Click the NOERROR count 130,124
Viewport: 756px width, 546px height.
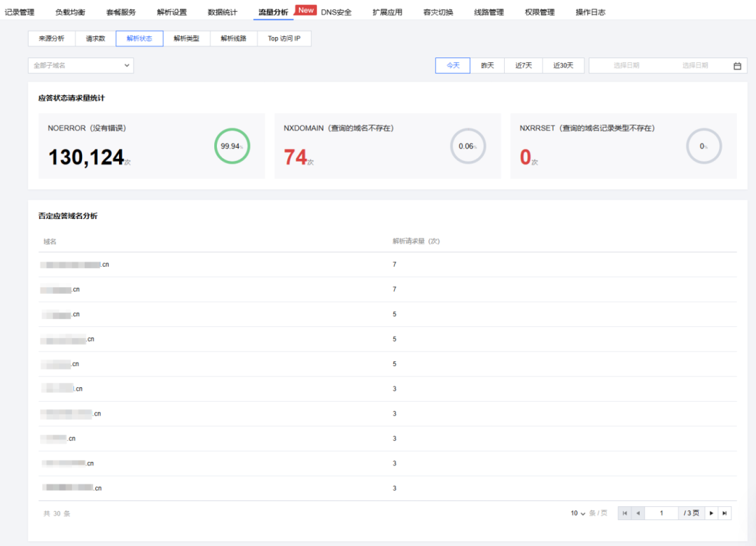pyautogui.click(x=86, y=157)
